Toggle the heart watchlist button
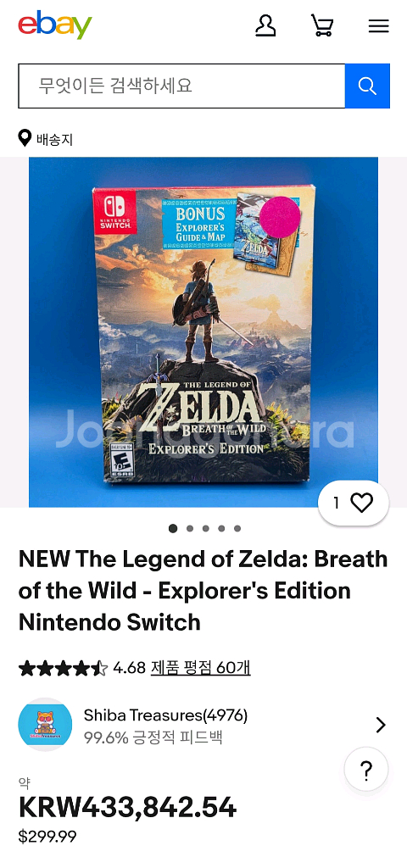 click(x=354, y=503)
